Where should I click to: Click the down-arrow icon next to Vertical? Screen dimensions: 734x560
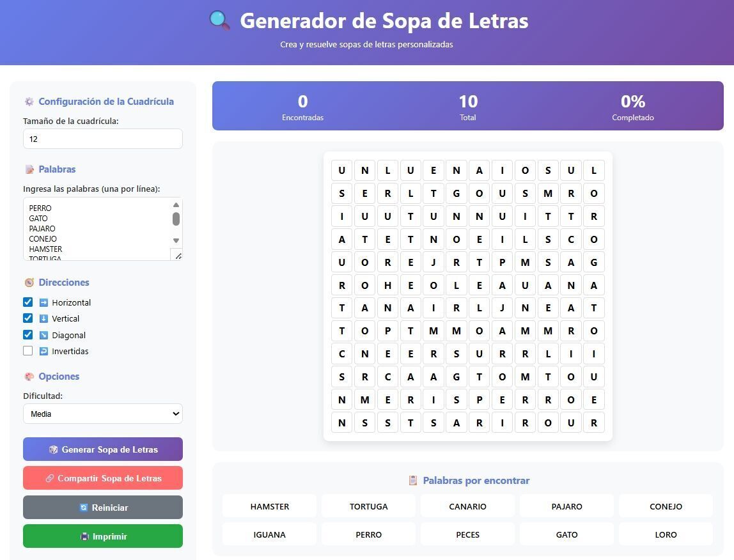click(43, 318)
